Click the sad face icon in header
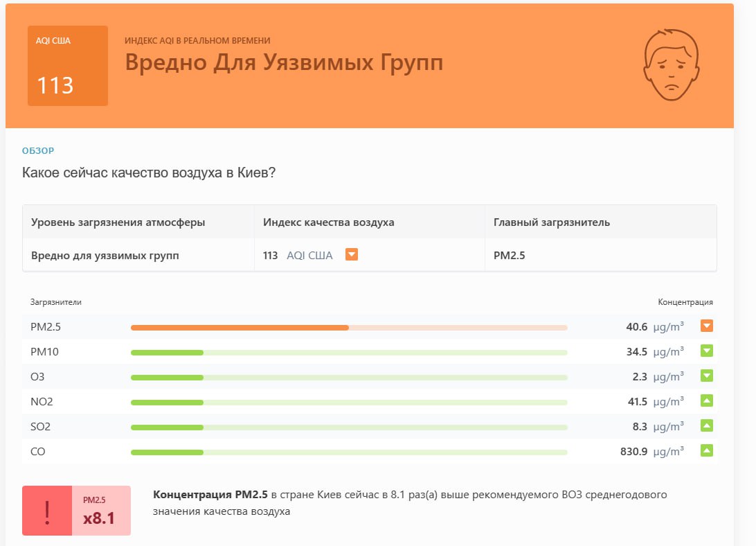Image resolution: width=756 pixels, height=546 pixels. tap(670, 64)
